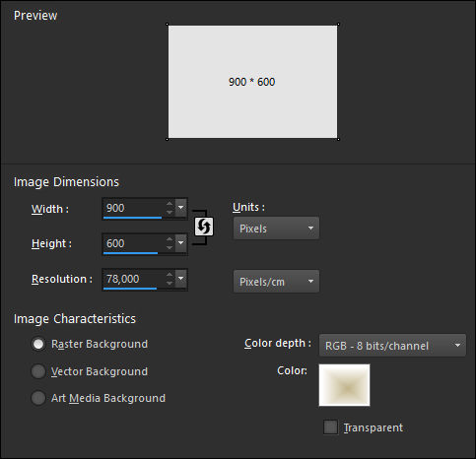
Task: Increase Resolution using the up spinner arrow
Action: coord(170,275)
